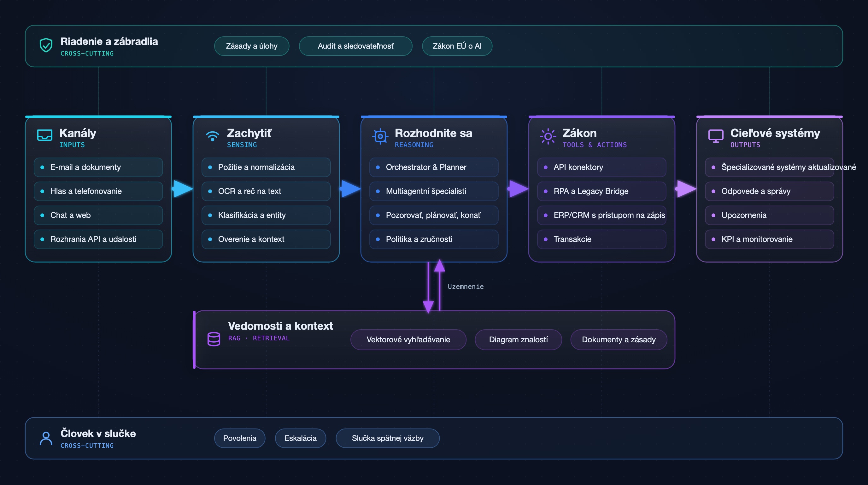The width and height of the screenshot is (868, 485).
Task: Select the E-mail a dokumenty item
Action: (x=98, y=167)
